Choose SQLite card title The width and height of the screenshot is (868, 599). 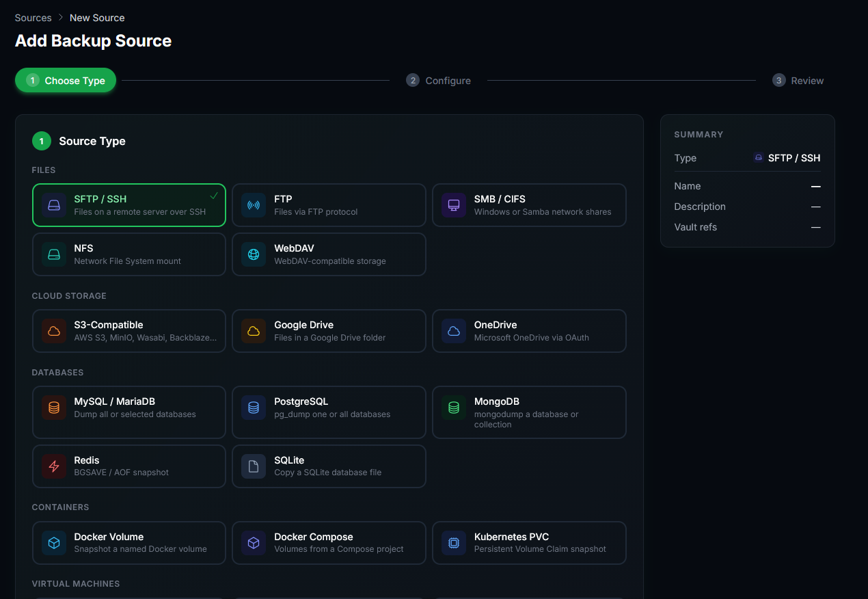click(289, 460)
